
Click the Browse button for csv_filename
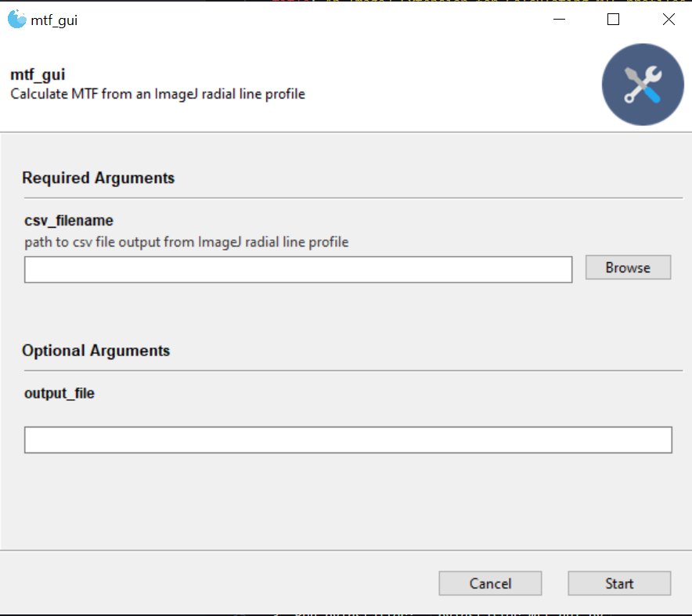pyautogui.click(x=628, y=268)
